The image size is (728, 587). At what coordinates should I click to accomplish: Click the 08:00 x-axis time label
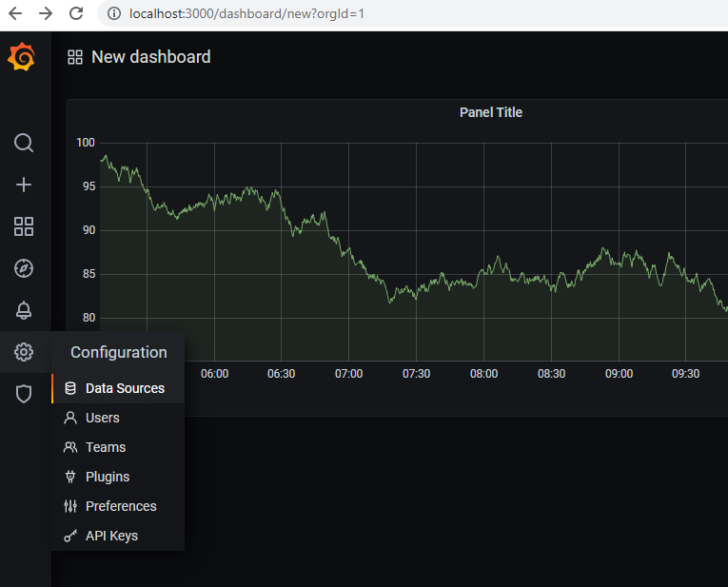(483, 374)
